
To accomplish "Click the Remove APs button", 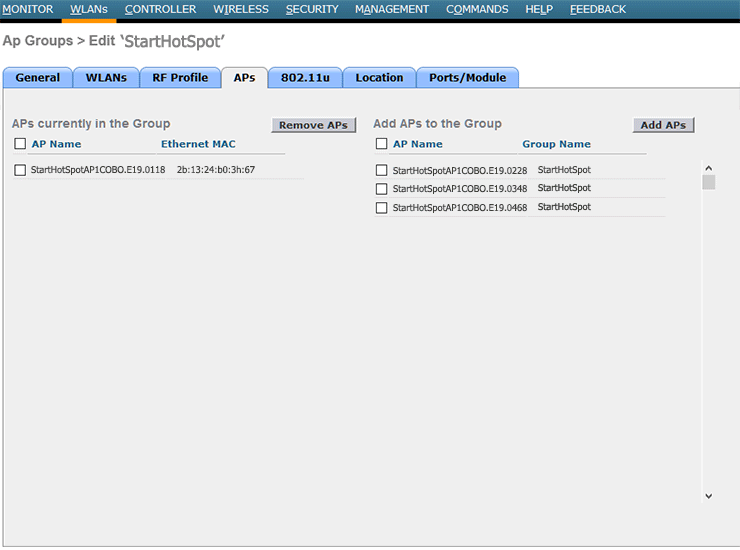I will [x=313, y=125].
